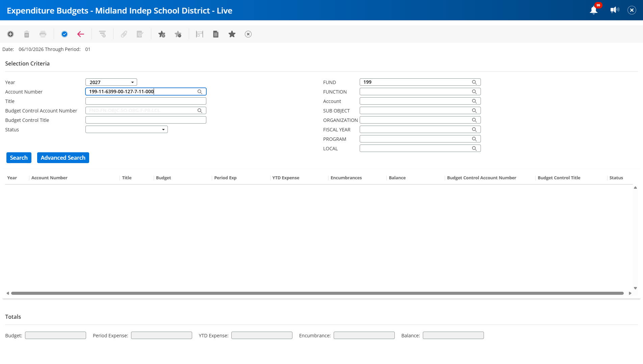Expand the Status dropdown
Screen dimensions: 643x364
point(127,130)
